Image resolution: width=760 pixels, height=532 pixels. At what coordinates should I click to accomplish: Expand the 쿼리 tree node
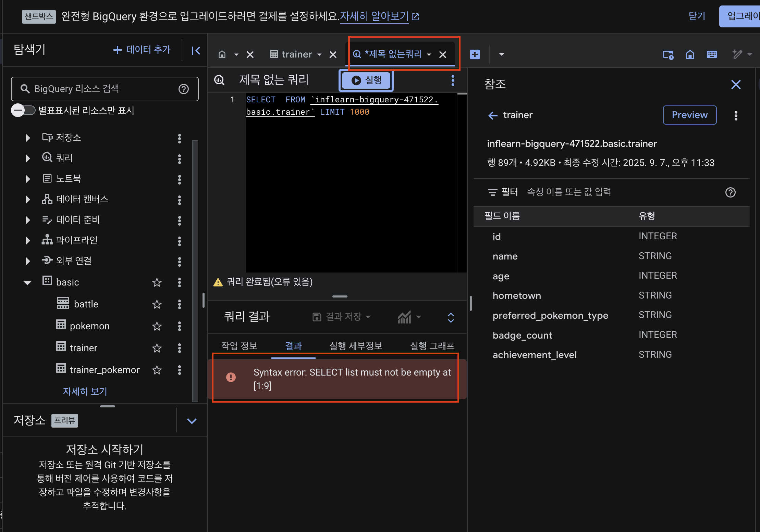(28, 159)
